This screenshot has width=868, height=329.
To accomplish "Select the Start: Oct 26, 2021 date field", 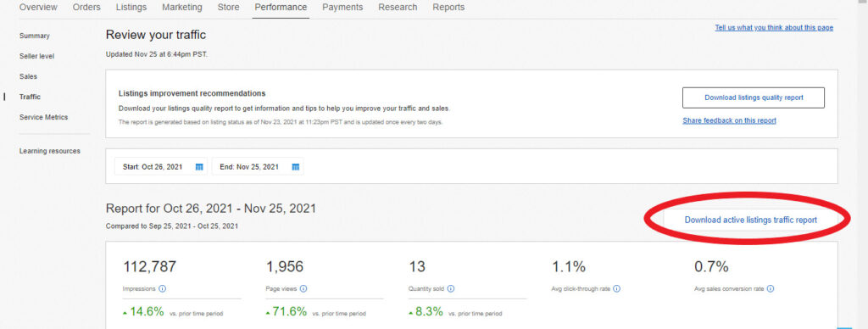I will point(161,167).
